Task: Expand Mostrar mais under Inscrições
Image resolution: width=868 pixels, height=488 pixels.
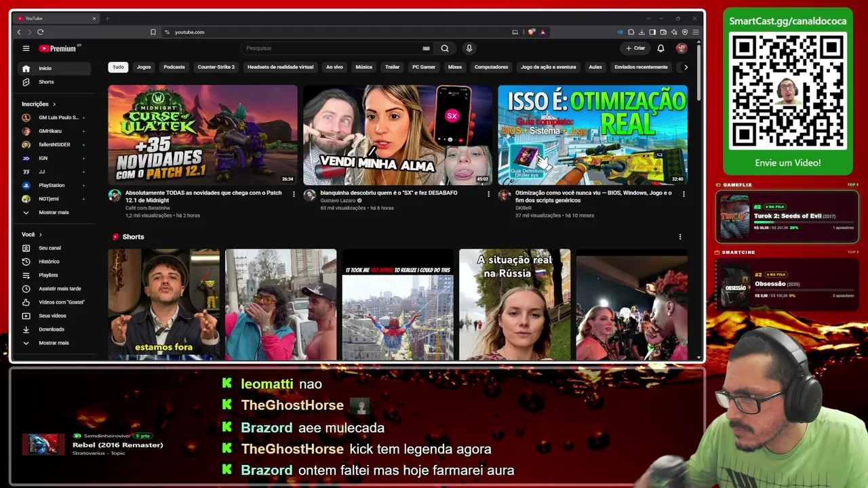Action: pos(54,212)
